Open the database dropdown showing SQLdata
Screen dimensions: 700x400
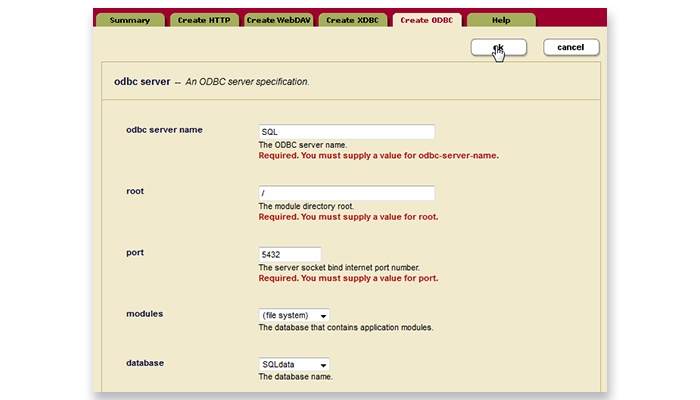[294, 365]
